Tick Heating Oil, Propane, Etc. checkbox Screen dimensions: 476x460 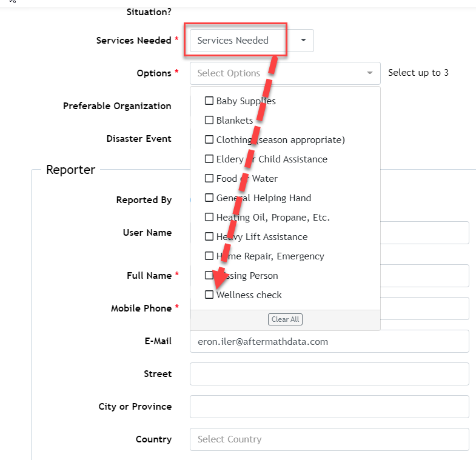coord(209,217)
